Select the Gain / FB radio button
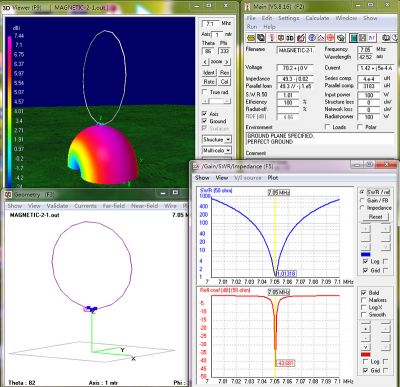400x387 pixels. coord(362,200)
